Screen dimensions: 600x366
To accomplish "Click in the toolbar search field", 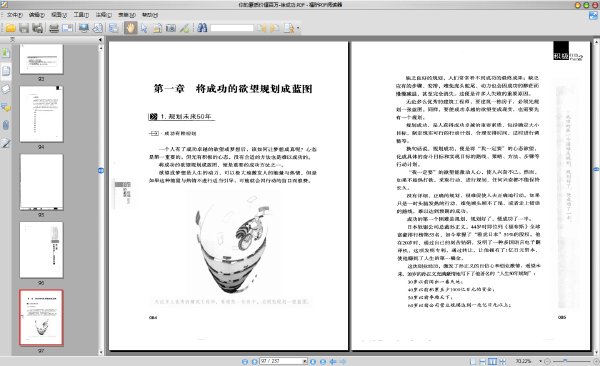I will [x=232, y=28].
